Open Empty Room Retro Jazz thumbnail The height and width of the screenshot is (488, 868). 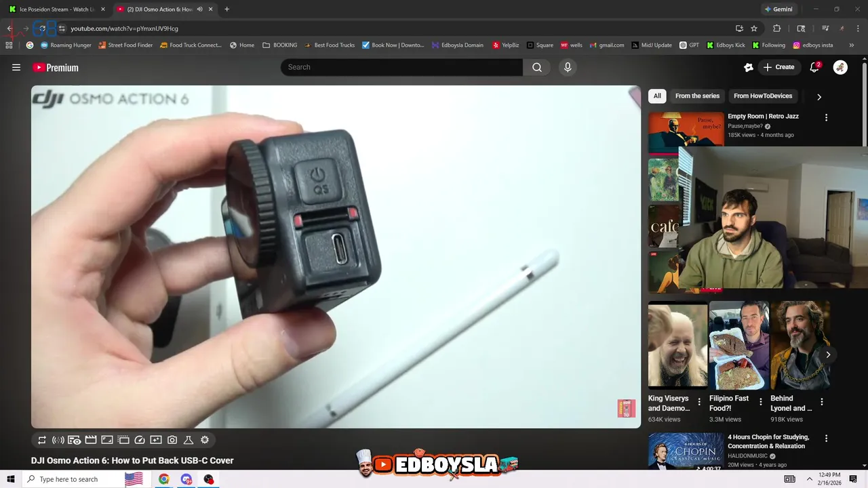pyautogui.click(x=686, y=129)
